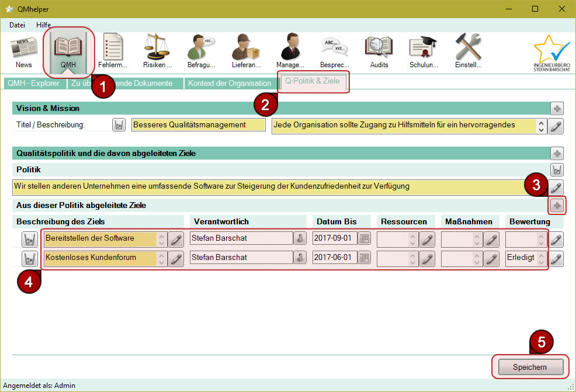Open the Audits module icon
The height and width of the screenshot is (392, 576).
[x=379, y=51]
